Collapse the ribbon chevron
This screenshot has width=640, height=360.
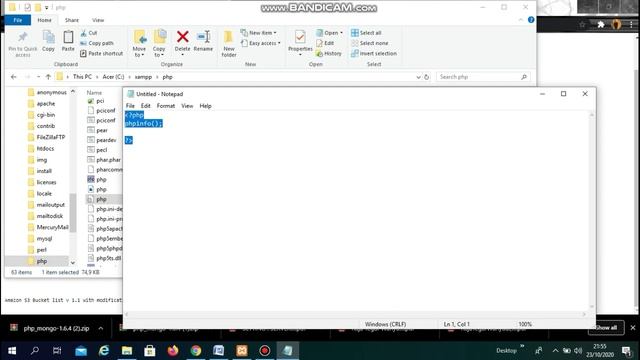coord(520,20)
